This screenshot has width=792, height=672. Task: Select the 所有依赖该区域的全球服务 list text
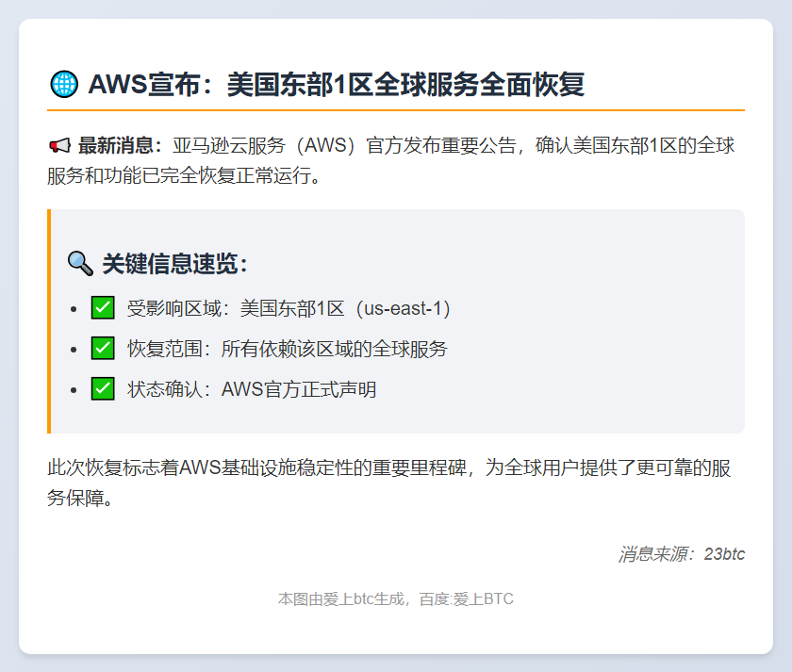334,349
